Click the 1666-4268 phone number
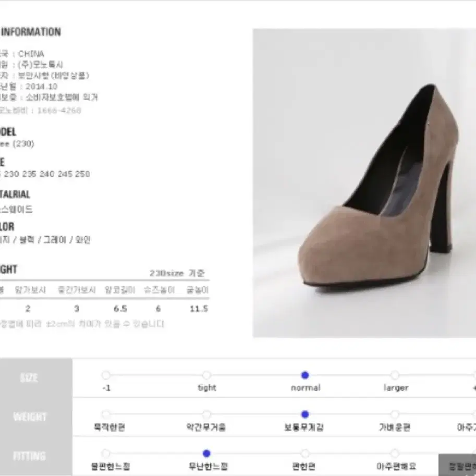Viewport: 476px width, 476px height. 59,111
